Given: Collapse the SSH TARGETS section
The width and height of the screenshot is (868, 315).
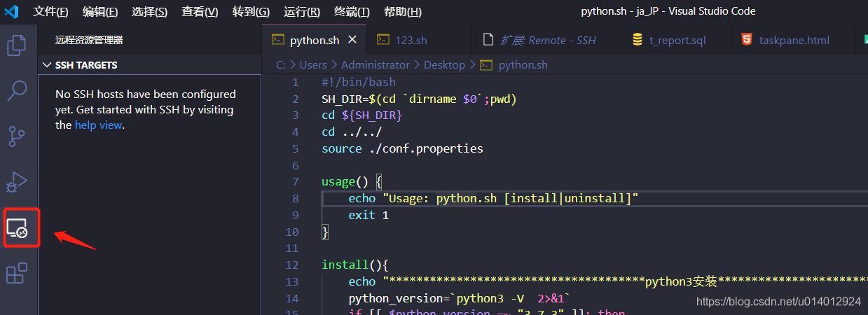Looking at the screenshot, I should pos(46,65).
